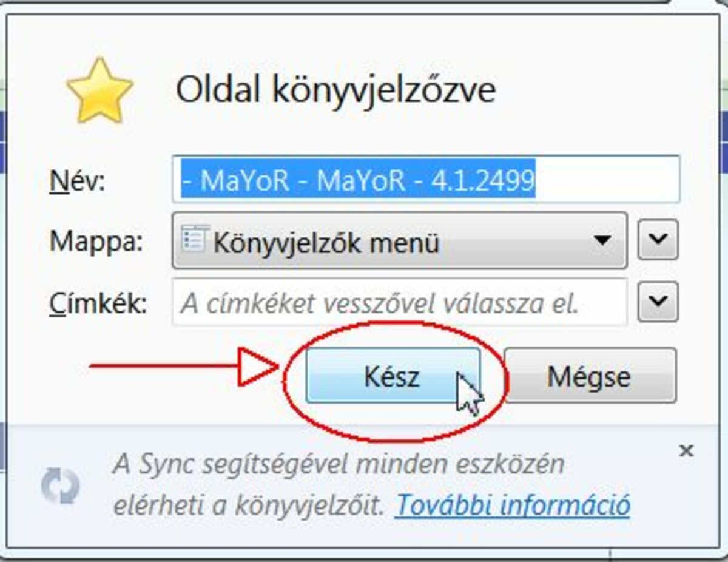Viewport: 728px width, 562px height.
Task: Click the yellow bookmark star icon
Action: point(99,91)
